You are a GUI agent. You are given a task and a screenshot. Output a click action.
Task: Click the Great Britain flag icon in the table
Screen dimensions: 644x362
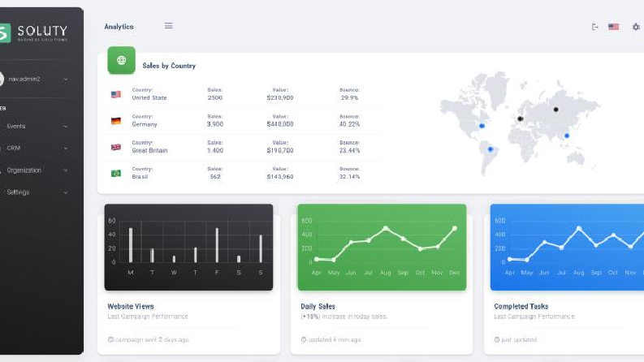click(116, 147)
